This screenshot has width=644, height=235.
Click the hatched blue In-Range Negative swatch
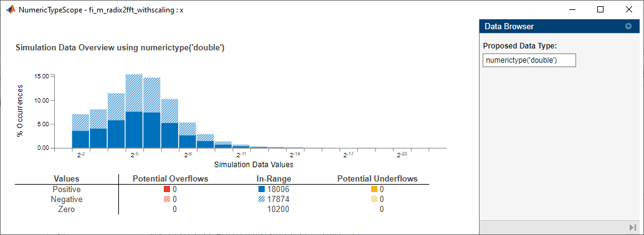point(261,200)
